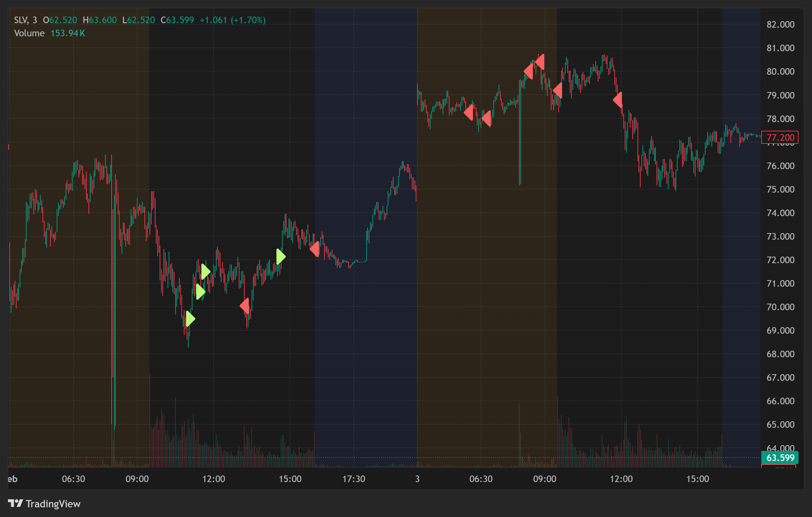Click the SLV, 3 symbol label

(25, 20)
